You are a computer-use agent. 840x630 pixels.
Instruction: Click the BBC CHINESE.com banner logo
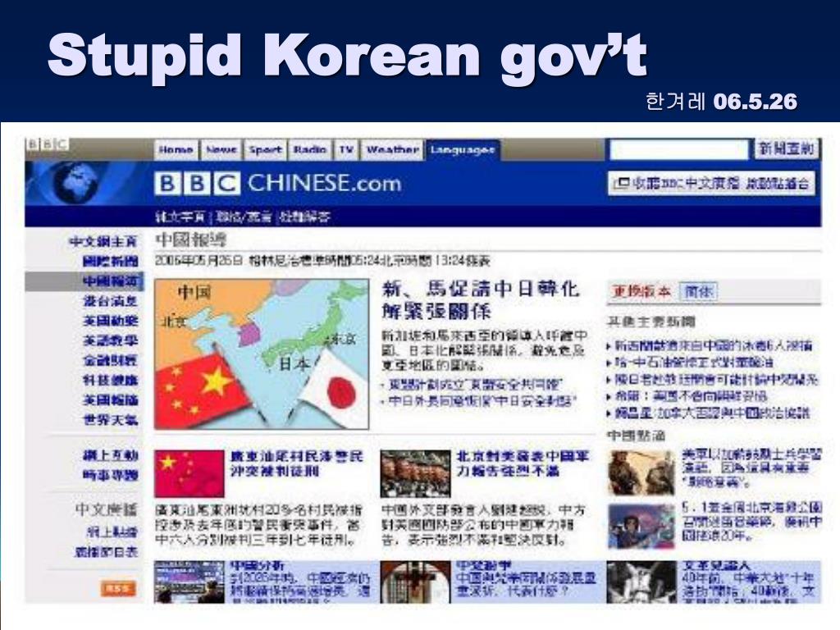(x=278, y=183)
